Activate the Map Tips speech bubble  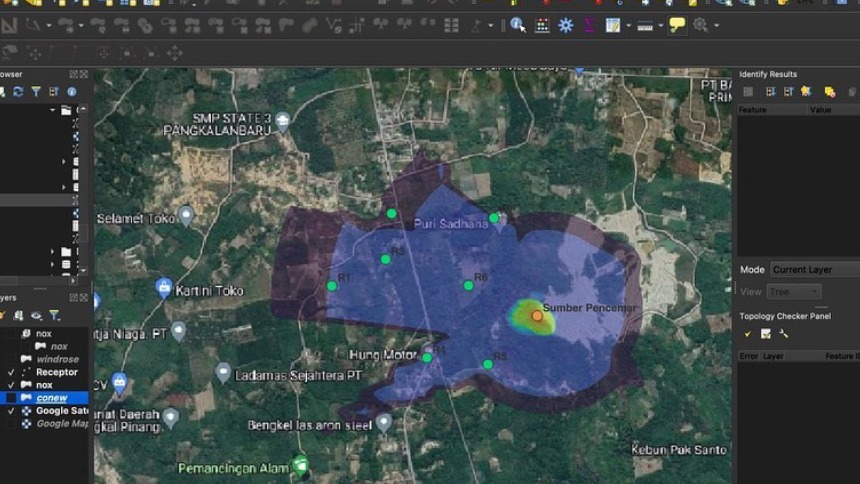[x=677, y=25]
